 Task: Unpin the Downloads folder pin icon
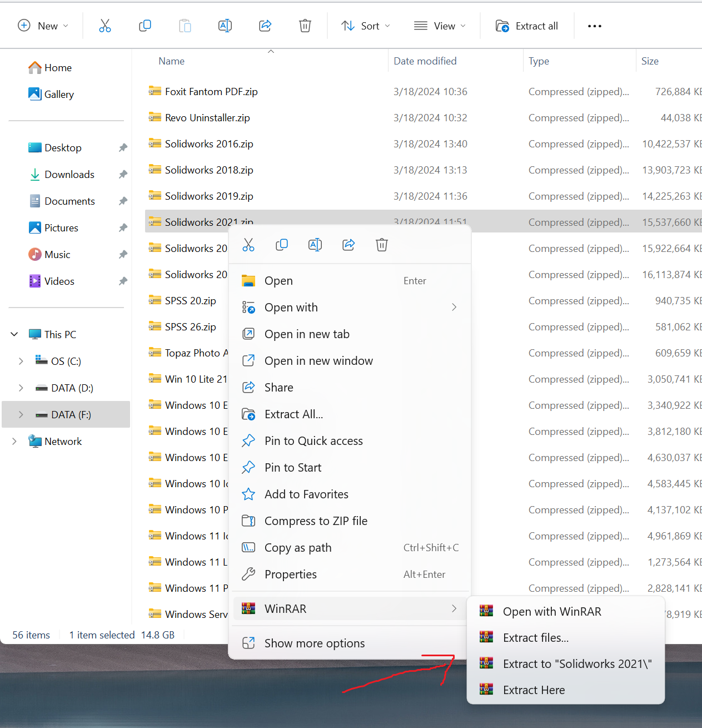[123, 175]
